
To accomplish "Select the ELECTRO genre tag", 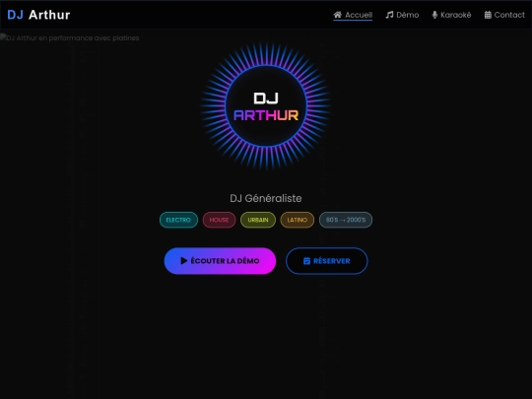I will (178, 220).
